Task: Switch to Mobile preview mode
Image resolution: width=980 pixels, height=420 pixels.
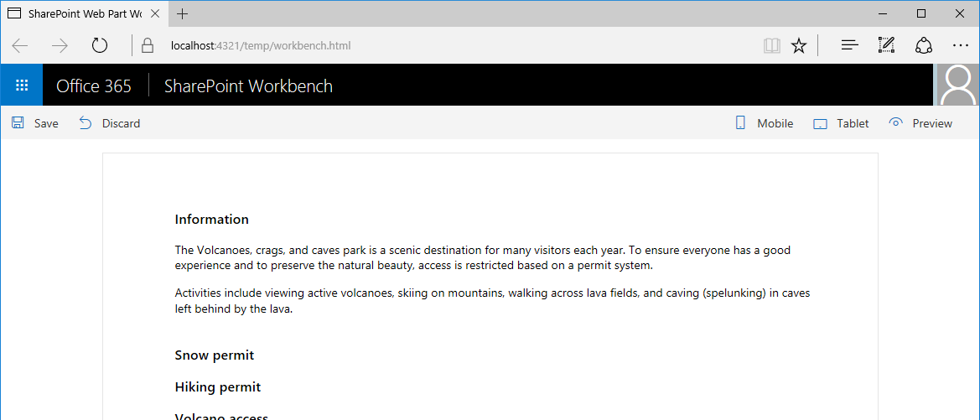Action: 764,123
